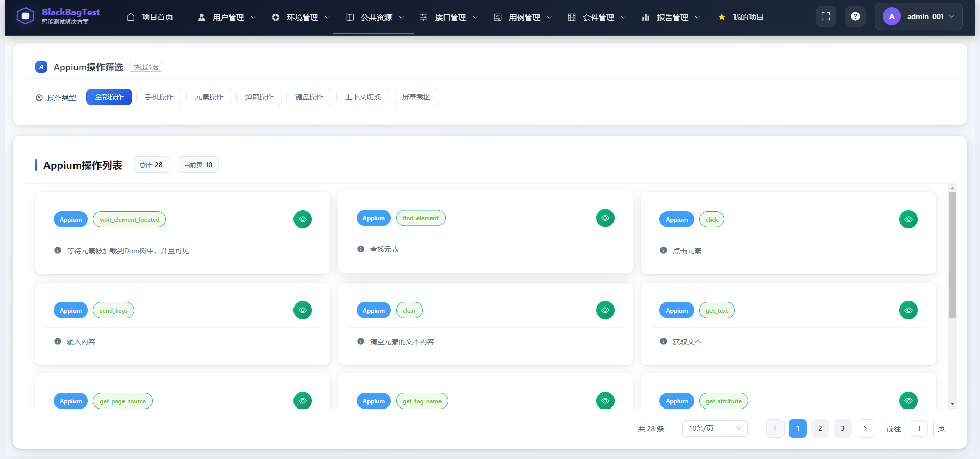Show details of wait_element_located via eye icon
980x459 pixels.
click(303, 219)
